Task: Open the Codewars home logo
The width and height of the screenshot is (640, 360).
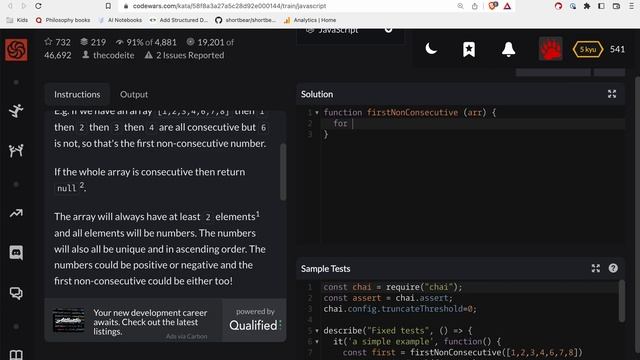Action: (16, 50)
